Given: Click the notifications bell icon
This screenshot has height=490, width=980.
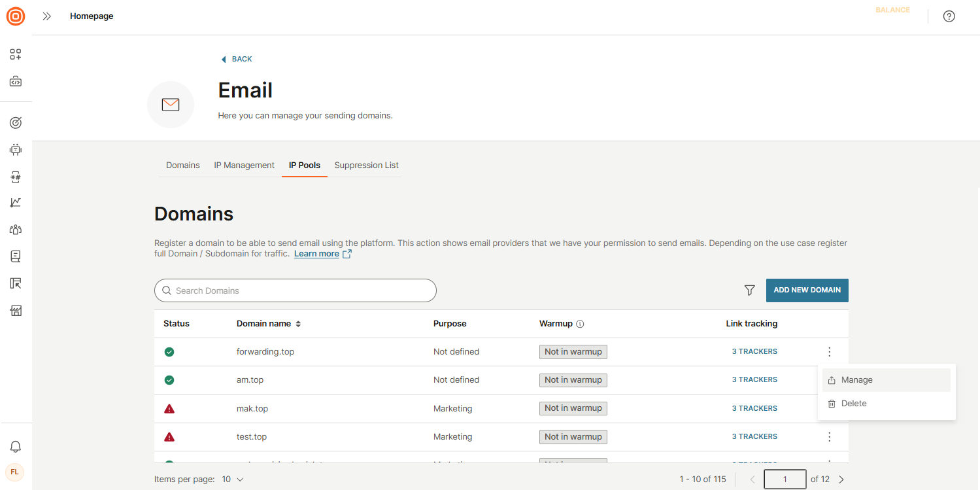Looking at the screenshot, I should (15, 446).
